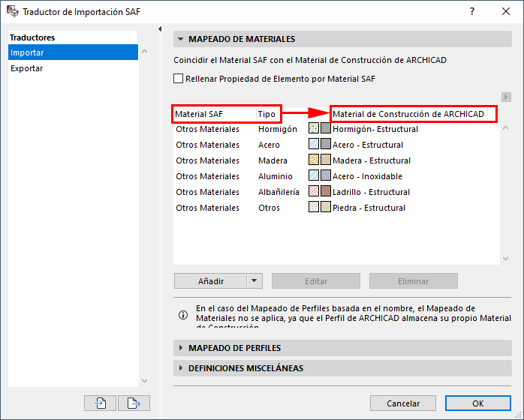Click the hatch pattern icon for Acero - Inoxidable
Screen dimensions: 524x420
(314, 175)
